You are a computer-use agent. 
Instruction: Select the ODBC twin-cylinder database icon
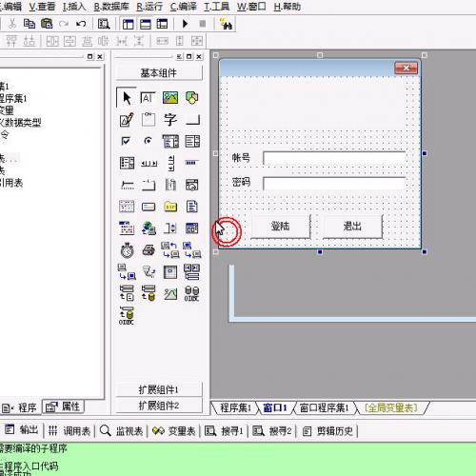(191, 293)
